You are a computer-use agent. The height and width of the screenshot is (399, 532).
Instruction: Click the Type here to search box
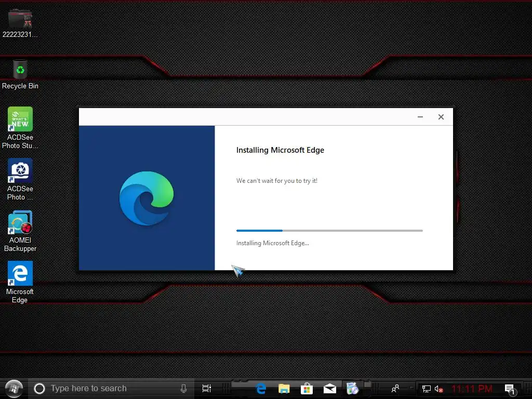[111, 389]
